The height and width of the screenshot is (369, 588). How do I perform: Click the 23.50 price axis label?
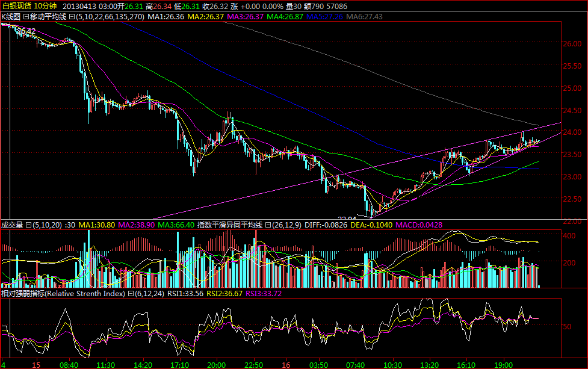pyautogui.click(x=572, y=155)
